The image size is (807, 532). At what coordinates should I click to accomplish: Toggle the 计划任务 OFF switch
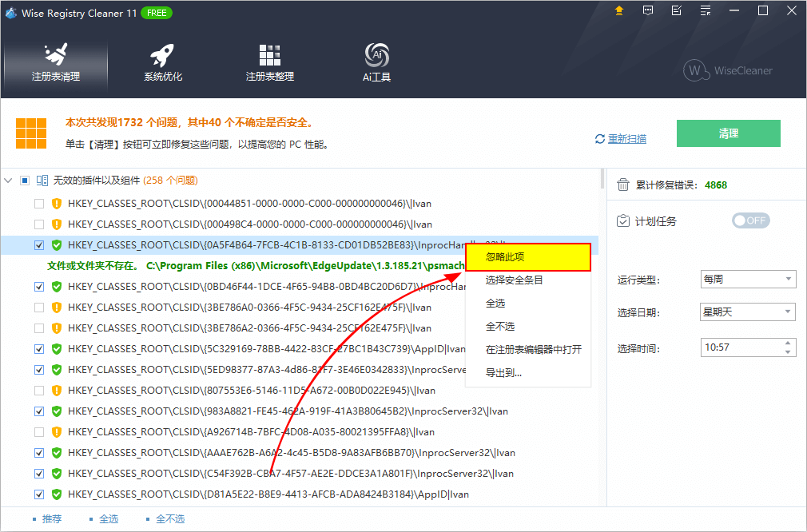click(750, 220)
